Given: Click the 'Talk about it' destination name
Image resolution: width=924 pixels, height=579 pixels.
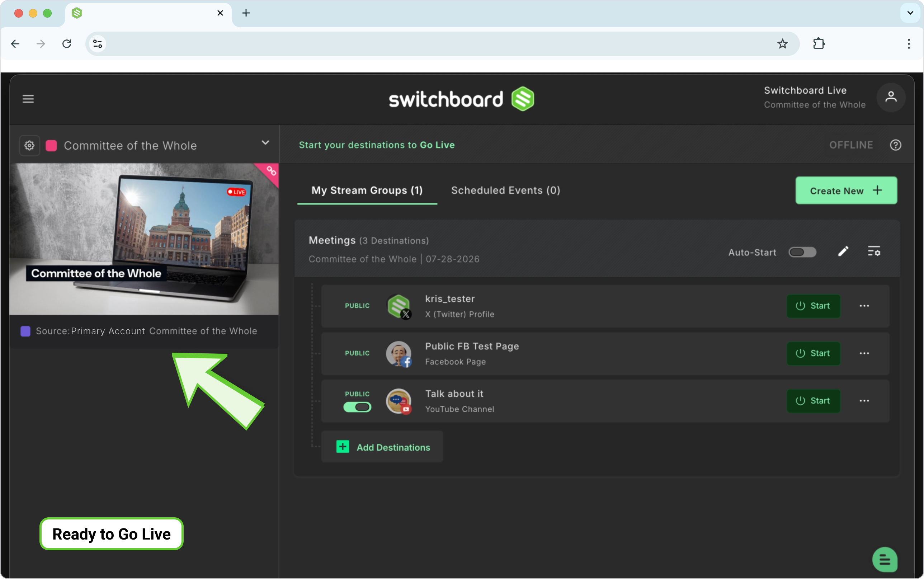Looking at the screenshot, I should coord(454,394).
